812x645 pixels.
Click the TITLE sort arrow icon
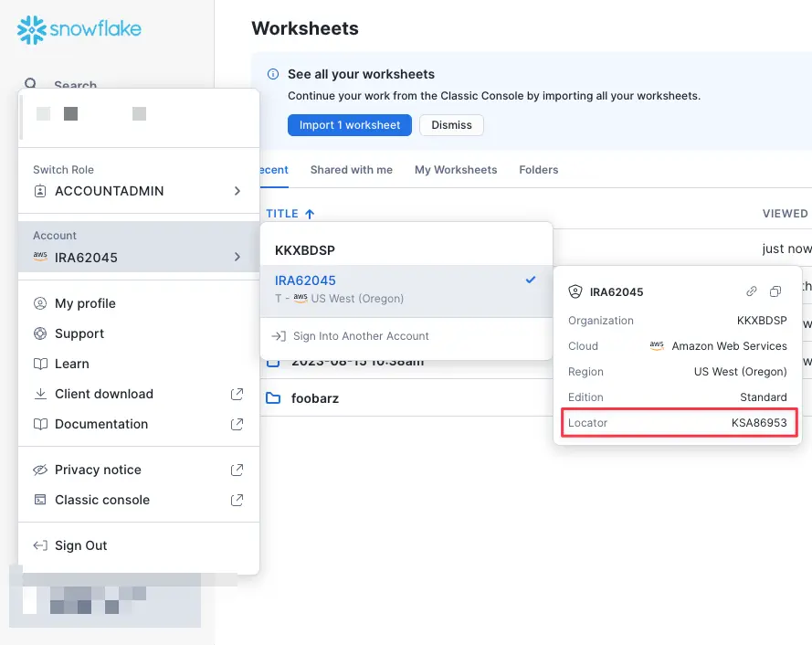pos(310,214)
